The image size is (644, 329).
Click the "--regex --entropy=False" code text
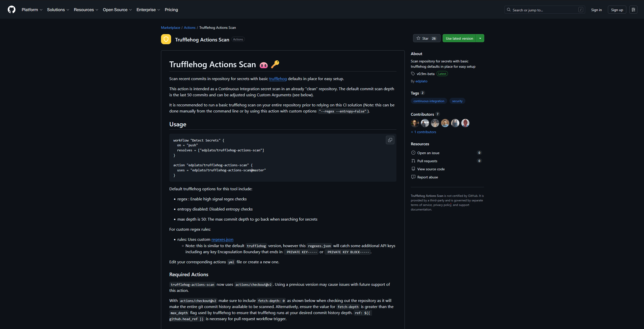tap(342, 111)
